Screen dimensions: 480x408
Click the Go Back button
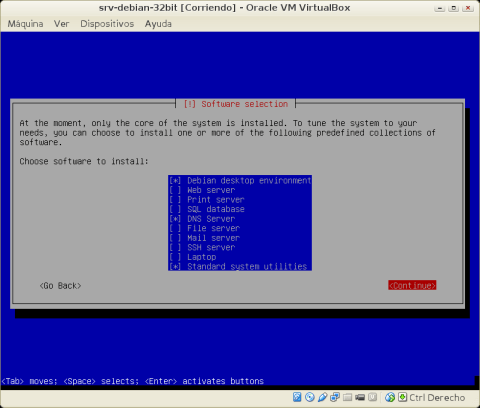60,286
